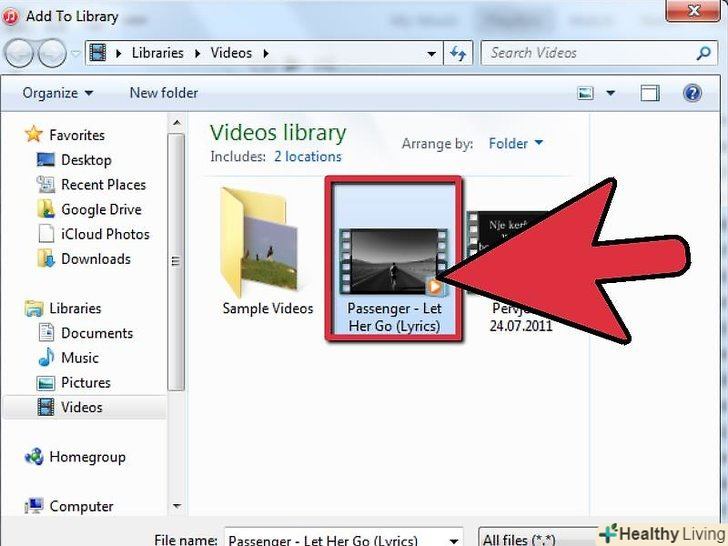Click the Refresh button beside address bar
The image size is (728, 546).
tap(458, 54)
